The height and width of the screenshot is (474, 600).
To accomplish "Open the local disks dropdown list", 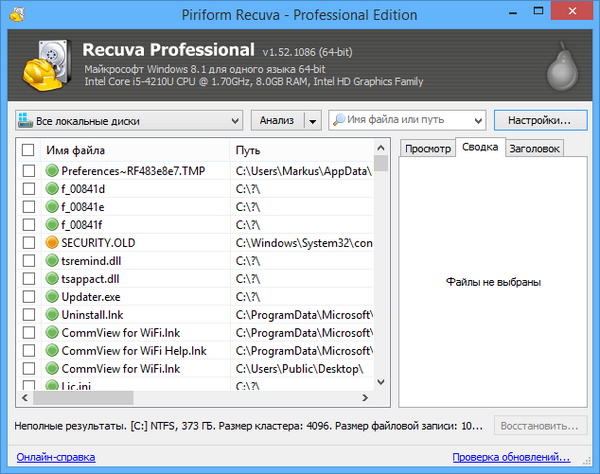I will click(235, 121).
